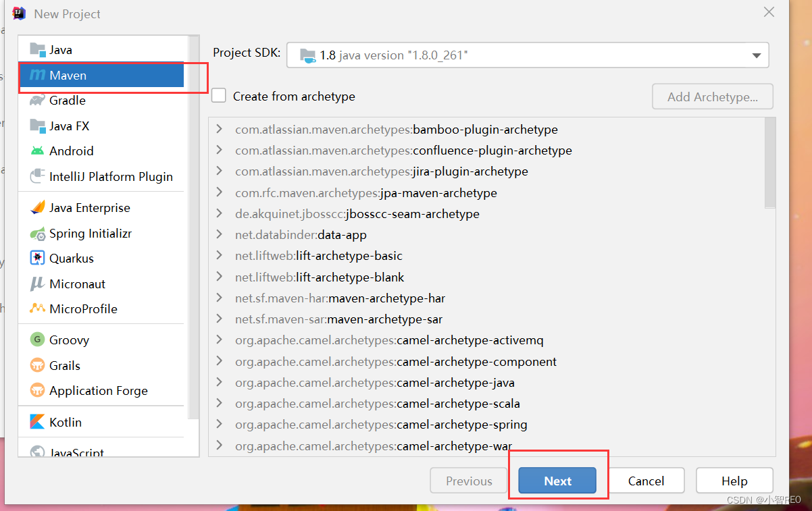Choose Spring Initializr project type label

click(91, 234)
